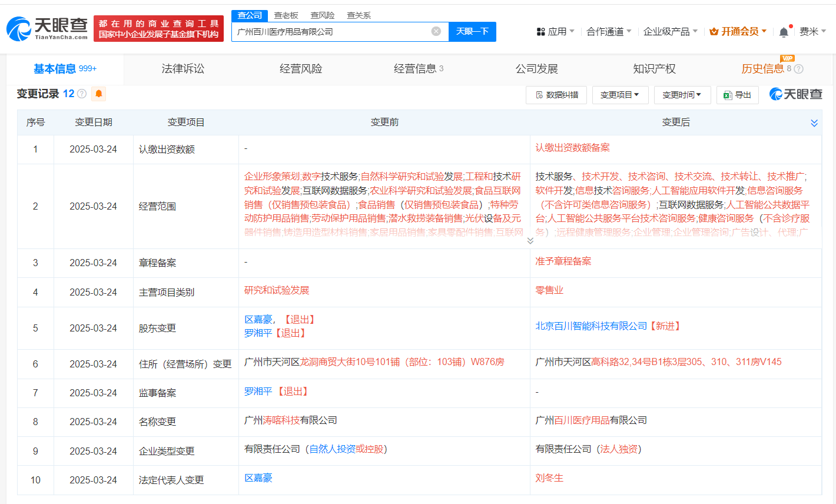Open the notification bell
Viewport: 836px width, 504px height.
point(784,32)
